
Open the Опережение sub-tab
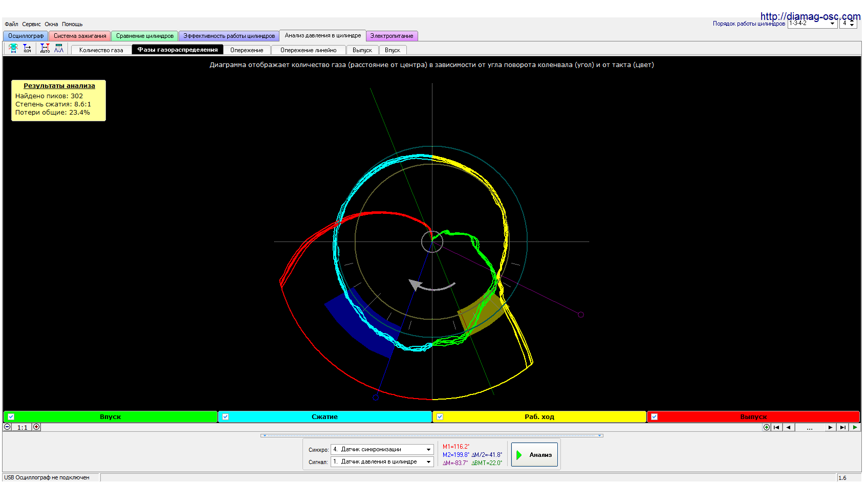(x=247, y=50)
